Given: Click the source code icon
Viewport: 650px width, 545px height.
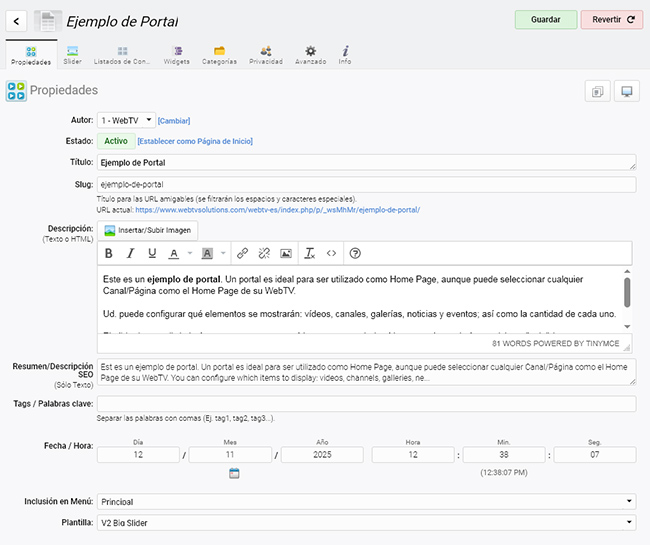Looking at the screenshot, I should (331, 253).
